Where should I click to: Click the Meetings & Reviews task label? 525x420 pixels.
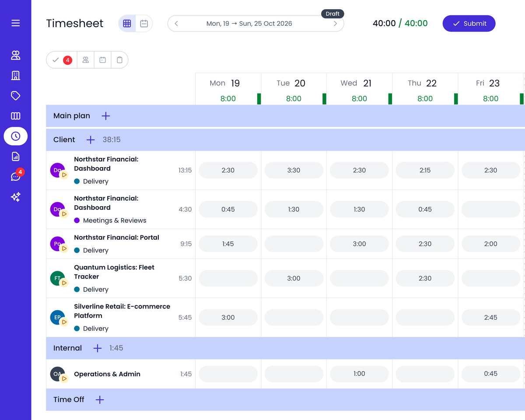[115, 220]
